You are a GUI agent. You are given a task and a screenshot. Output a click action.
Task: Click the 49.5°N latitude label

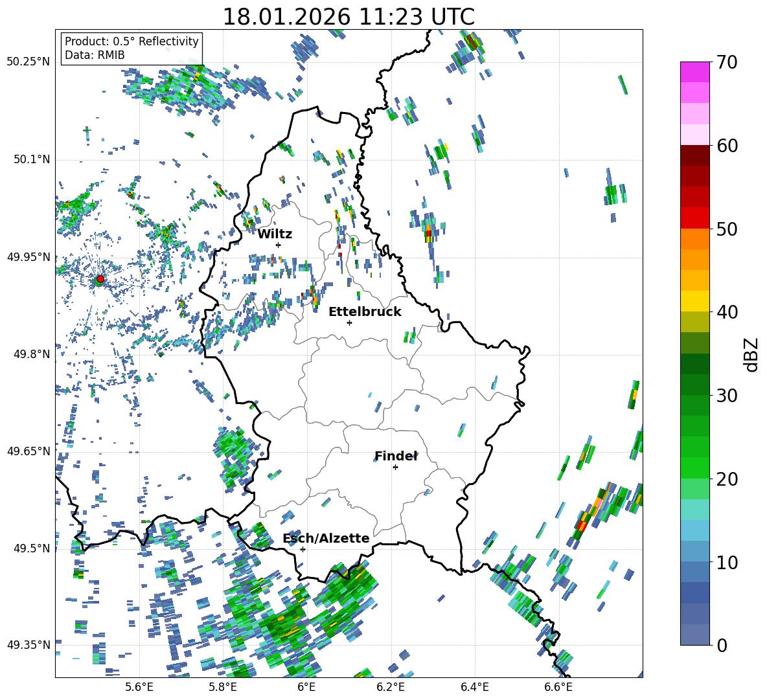[x=32, y=548]
